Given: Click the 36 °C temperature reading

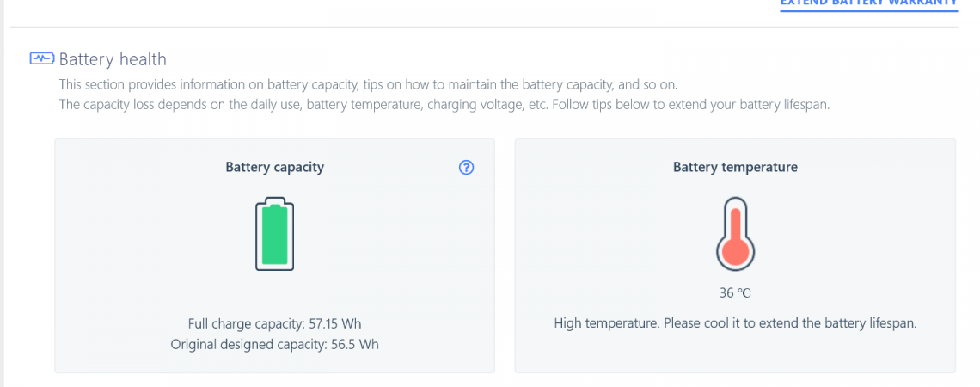Looking at the screenshot, I should click(735, 292).
